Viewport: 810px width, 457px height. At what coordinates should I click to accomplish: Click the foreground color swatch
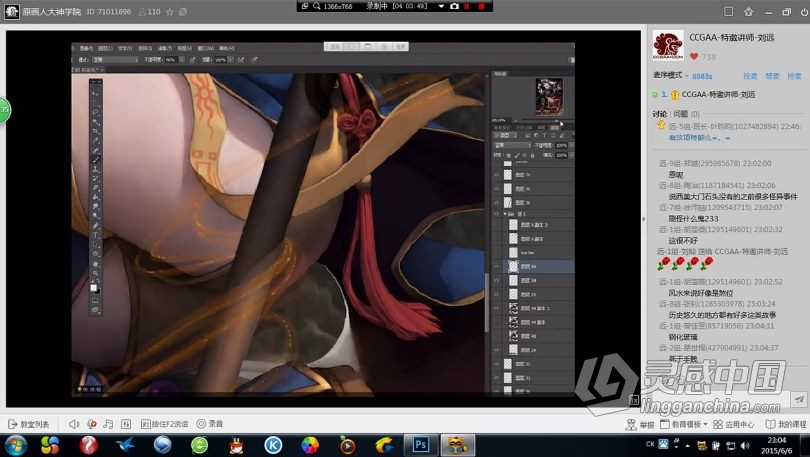[94, 287]
